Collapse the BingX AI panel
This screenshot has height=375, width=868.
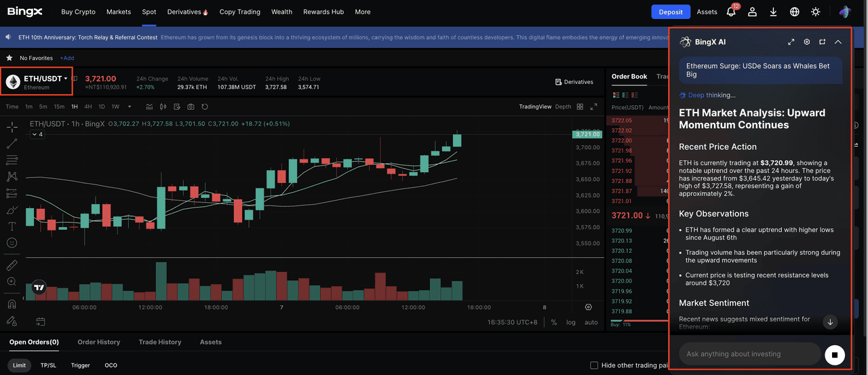coord(838,42)
